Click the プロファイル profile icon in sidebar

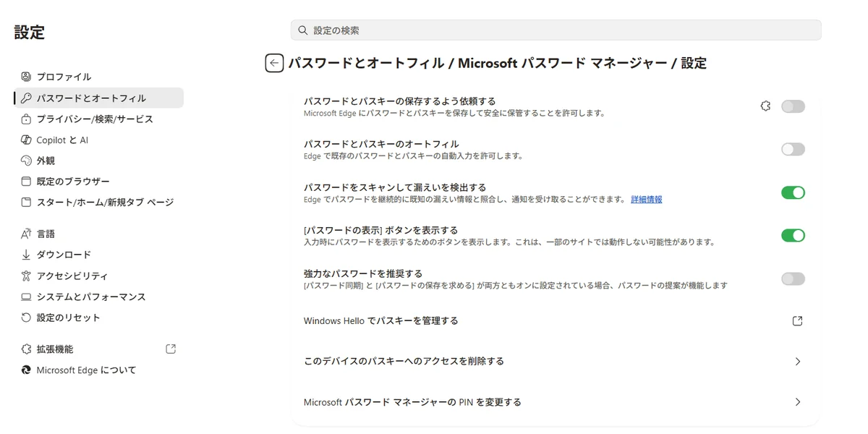tap(26, 77)
